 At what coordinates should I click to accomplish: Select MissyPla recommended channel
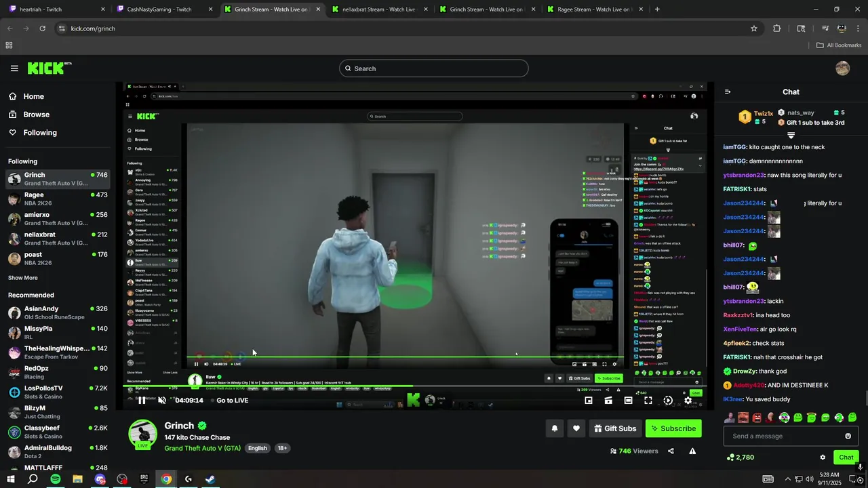pyautogui.click(x=58, y=332)
